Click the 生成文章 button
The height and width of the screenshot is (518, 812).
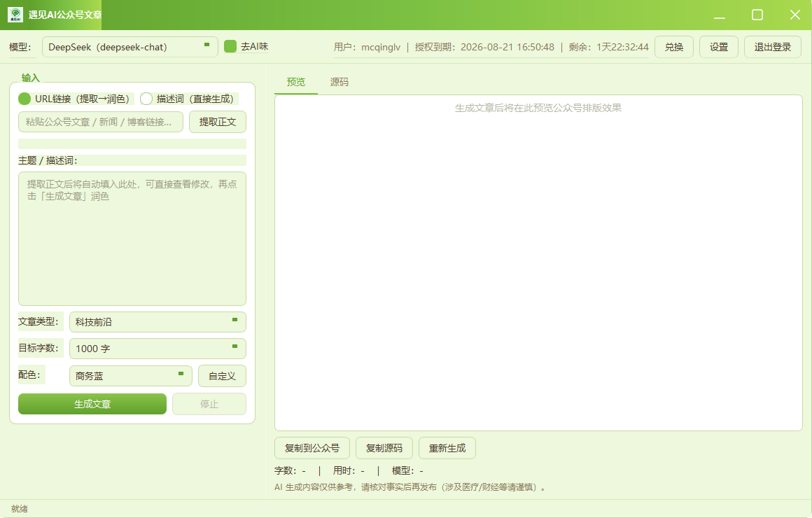click(92, 404)
